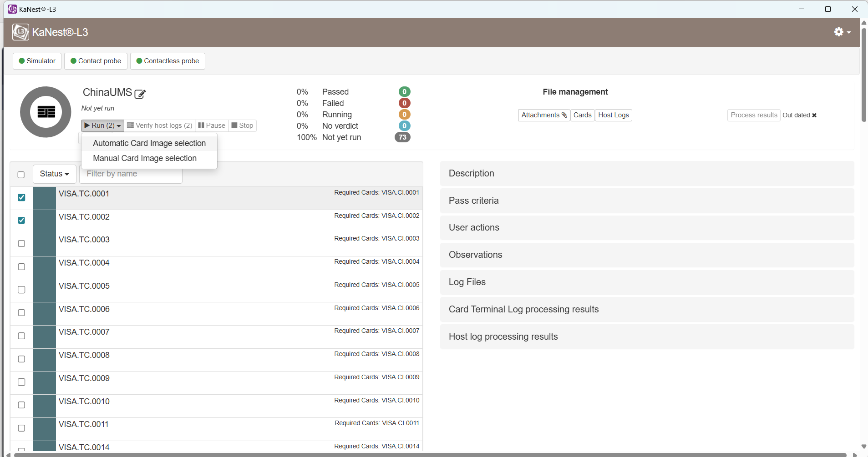Uncheck the VISA.TC.0001 checkbox
Screen dimensions: 868x457
[21, 197]
